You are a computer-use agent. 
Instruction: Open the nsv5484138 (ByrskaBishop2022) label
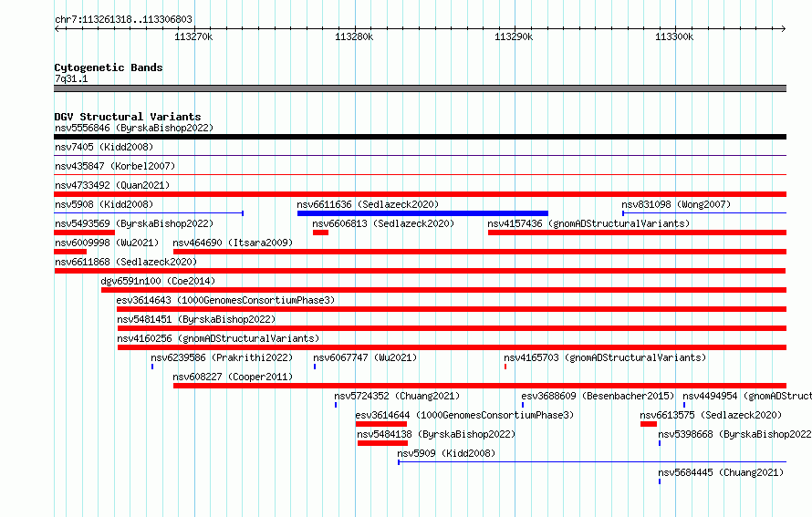[436, 434]
